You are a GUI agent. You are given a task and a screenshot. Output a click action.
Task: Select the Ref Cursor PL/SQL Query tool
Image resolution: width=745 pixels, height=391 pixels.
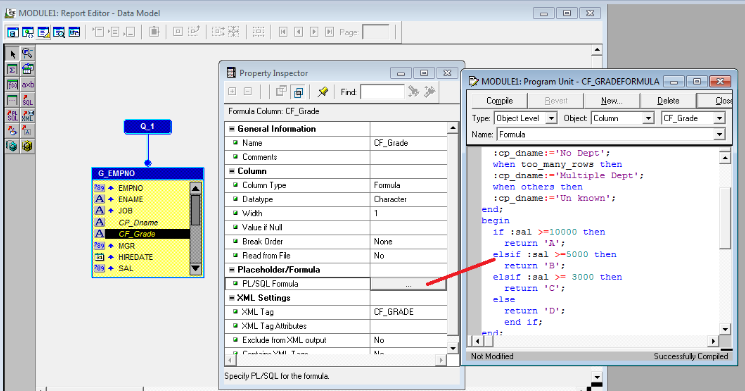pyautogui.click(x=13, y=115)
